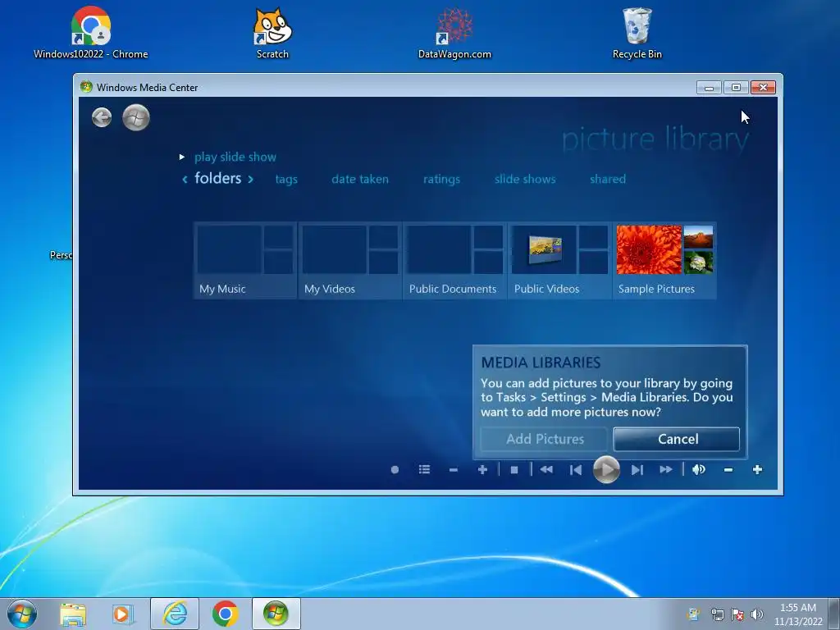
Task: Open Windows102022 - Chrome desktop shortcut
Action: click(x=90, y=33)
